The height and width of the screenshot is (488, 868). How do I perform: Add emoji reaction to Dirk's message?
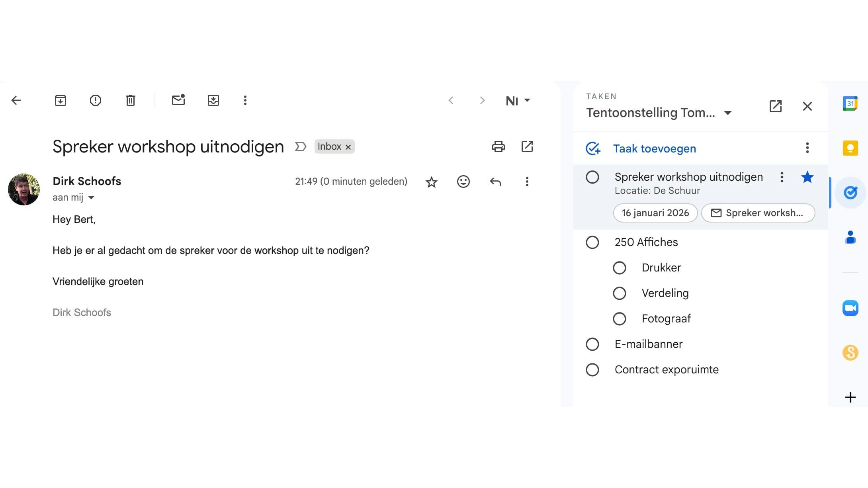coord(463,182)
